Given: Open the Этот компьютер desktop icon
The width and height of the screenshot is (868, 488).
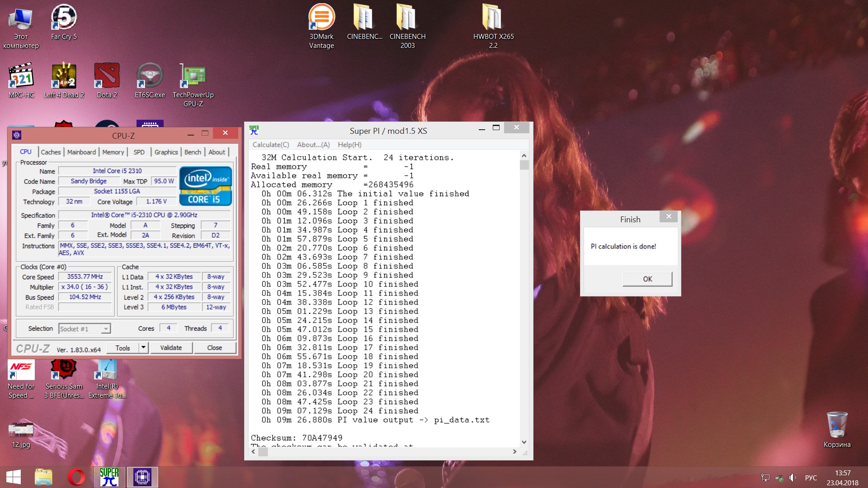Looking at the screenshot, I should (21, 27).
